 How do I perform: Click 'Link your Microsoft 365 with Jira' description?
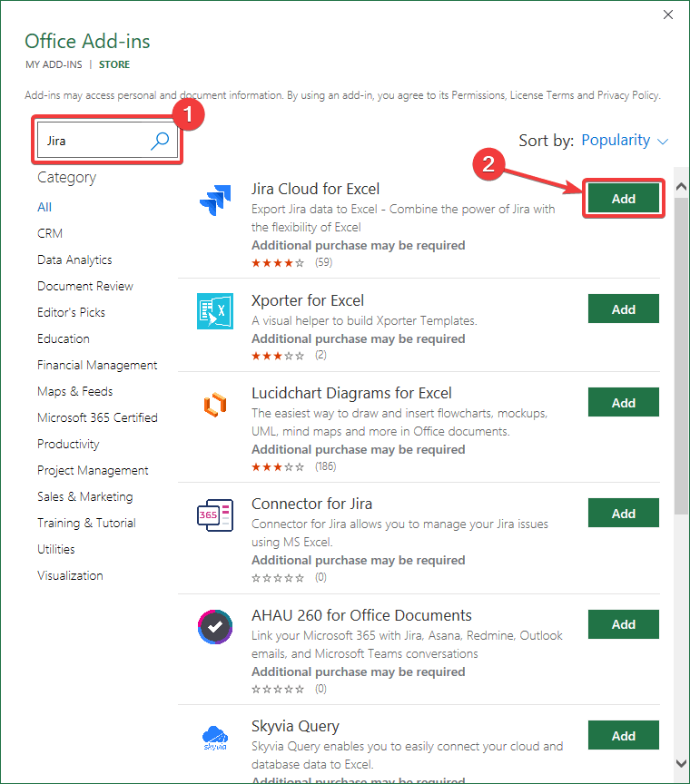407,644
